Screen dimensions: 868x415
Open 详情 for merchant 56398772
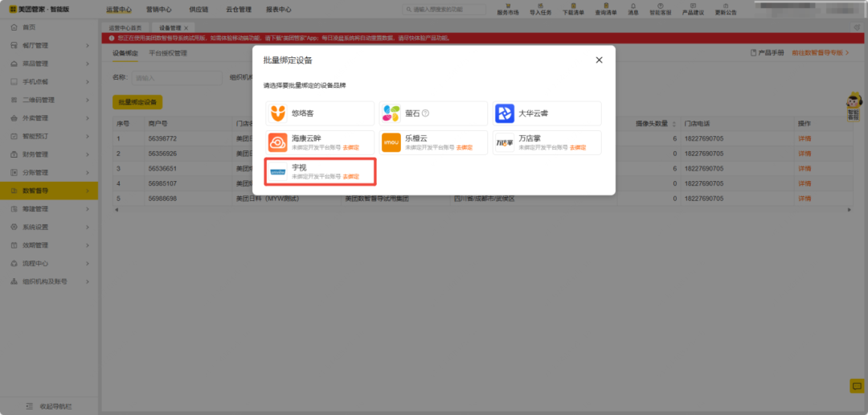(x=804, y=138)
